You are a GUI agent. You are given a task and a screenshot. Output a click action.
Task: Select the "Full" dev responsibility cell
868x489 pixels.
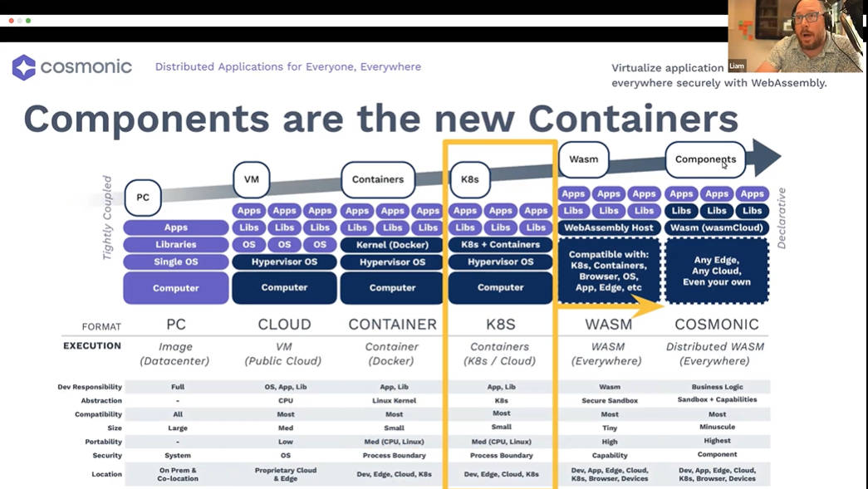tap(178, 387)
